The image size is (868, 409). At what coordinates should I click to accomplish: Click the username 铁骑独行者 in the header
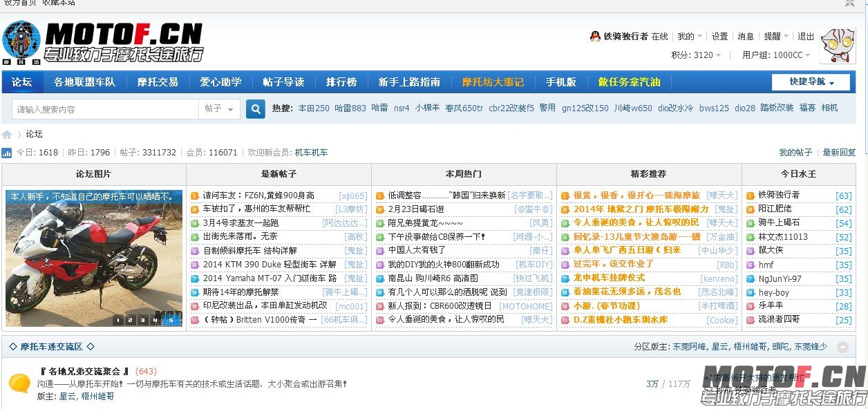626,37
